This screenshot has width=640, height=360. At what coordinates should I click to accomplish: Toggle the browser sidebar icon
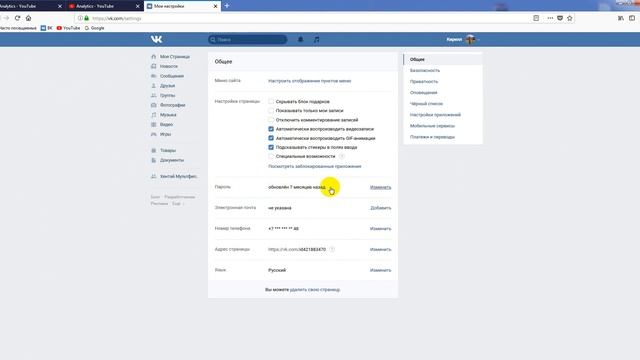(632, 18)
